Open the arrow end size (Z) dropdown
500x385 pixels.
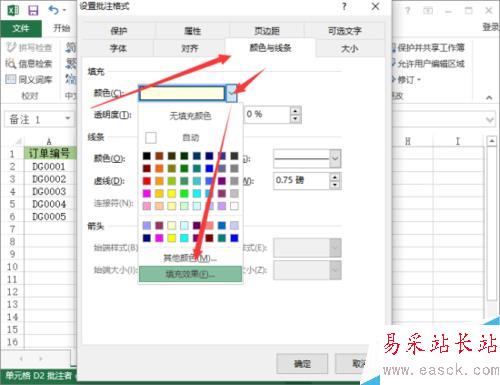(x=335, y=270)
